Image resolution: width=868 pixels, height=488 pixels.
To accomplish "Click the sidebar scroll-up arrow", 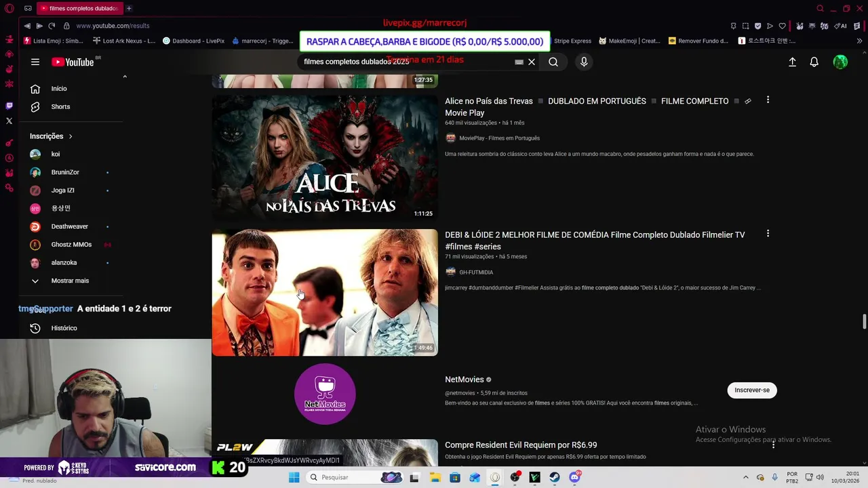I will pos(125,77).
